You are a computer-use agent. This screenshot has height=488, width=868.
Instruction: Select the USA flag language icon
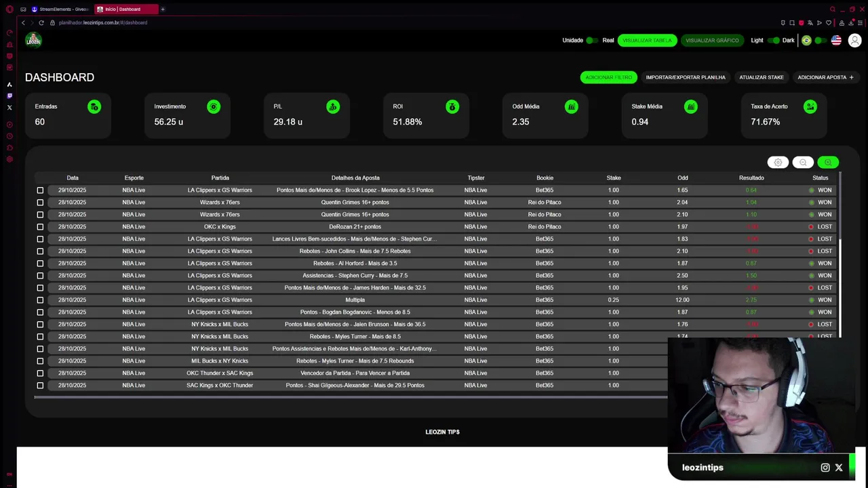(x=836, y=41)
